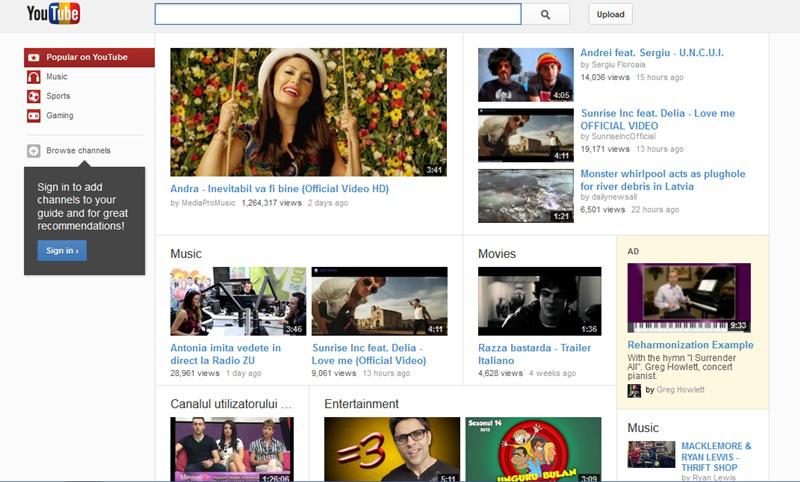Select the Sports icon in sidebar
Viewport: 800px width, 482px height.
(x=34, y=96)
